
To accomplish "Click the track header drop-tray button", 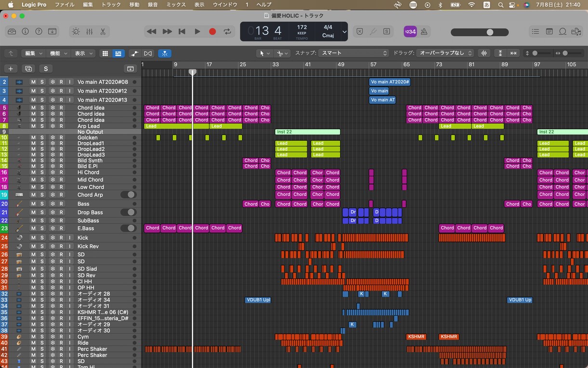I will click(x=130, y=68).
